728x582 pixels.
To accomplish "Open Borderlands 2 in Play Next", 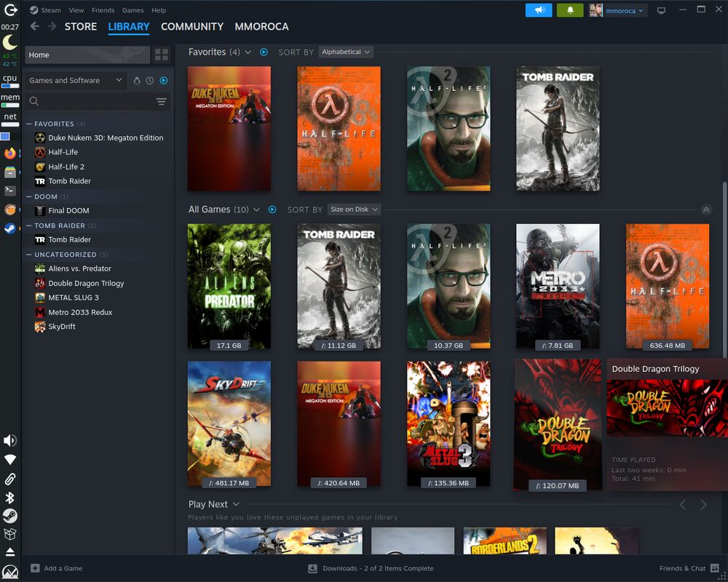I will point(505,541).
